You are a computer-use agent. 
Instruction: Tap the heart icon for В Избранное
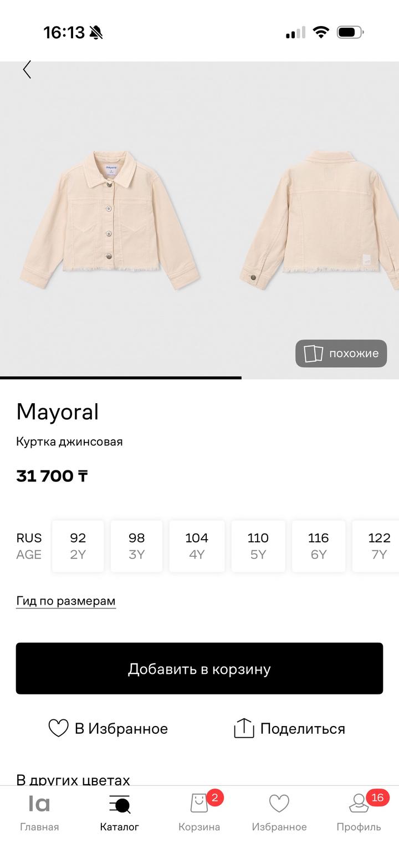point(58,728)
